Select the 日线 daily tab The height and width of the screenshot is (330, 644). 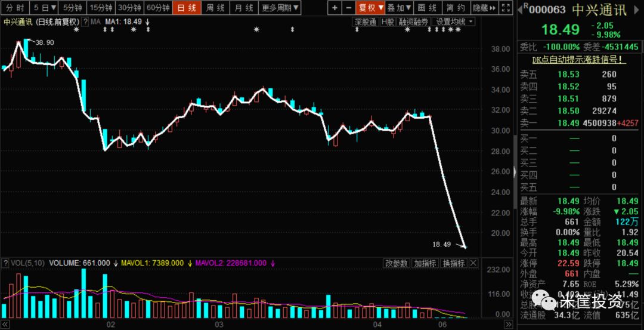(187, 7)
